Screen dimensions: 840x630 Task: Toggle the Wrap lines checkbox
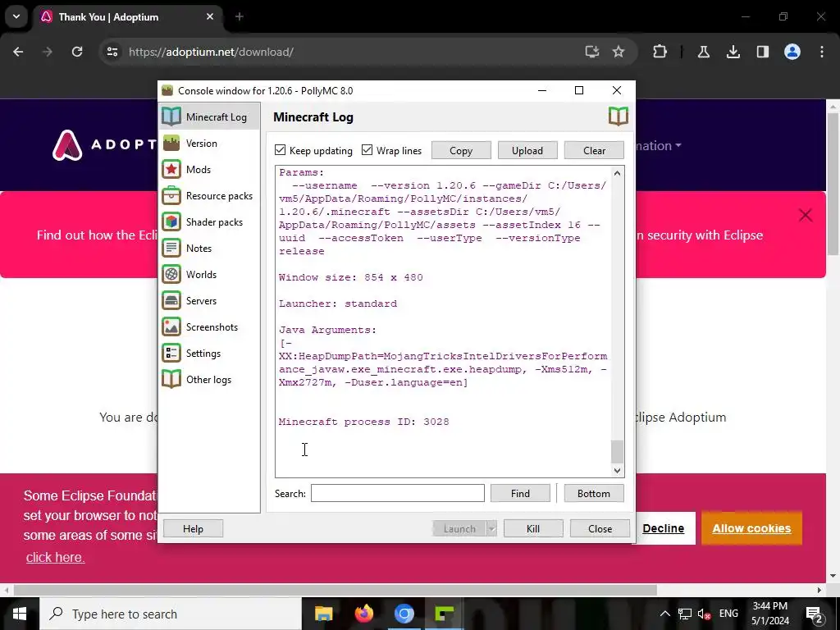[x=367, y=150]
